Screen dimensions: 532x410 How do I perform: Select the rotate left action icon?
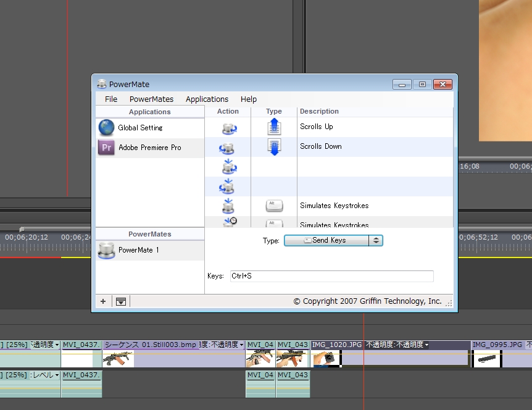point(227,148)
